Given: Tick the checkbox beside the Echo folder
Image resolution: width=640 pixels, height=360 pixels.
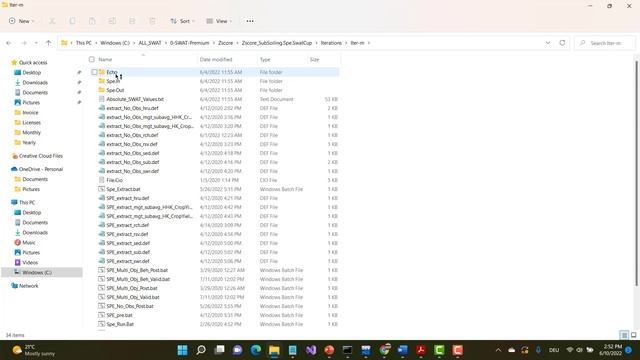Looking at the screenshot, I should tap(94, 72).
